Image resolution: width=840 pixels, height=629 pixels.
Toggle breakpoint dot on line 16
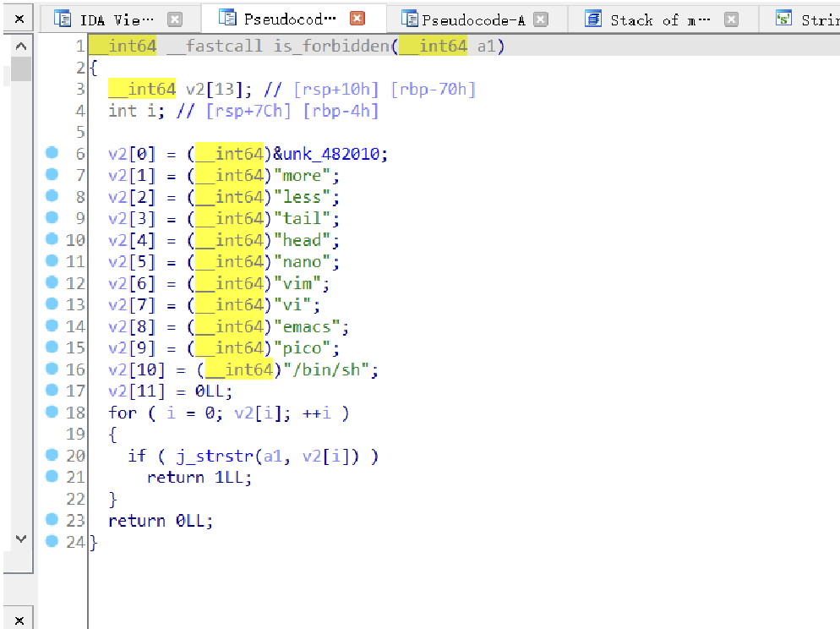pos(52,369)
